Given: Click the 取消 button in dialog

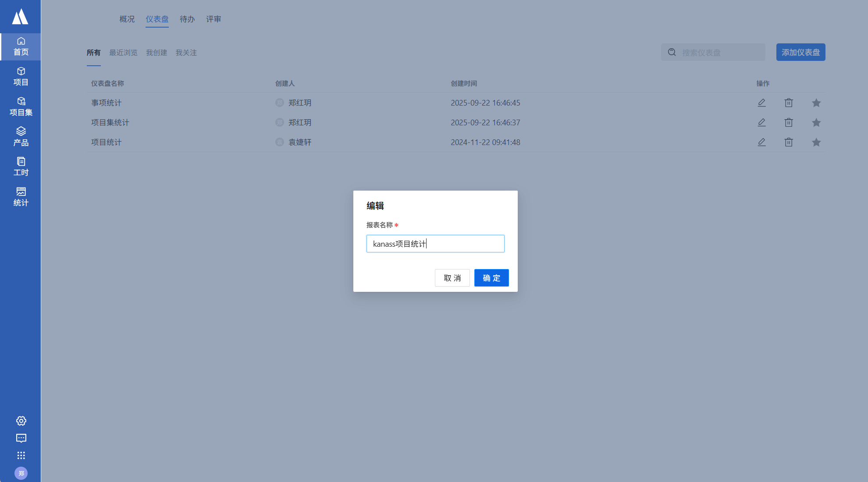Looking at the screenshot, I should pyautogui.click(x=452, y=278).
